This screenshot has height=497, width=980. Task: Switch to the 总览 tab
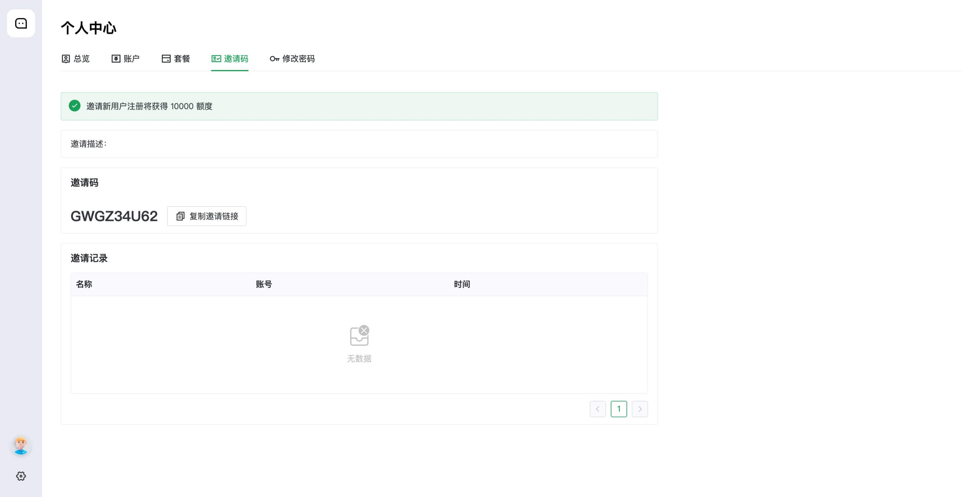pyautogui.click(x=81, y=59)
